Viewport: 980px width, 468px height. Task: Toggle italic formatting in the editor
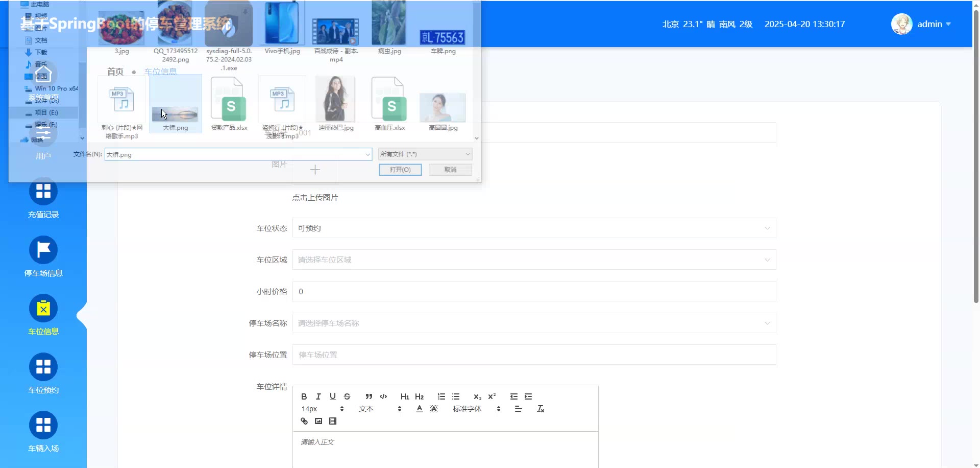(x=318, y=396)
